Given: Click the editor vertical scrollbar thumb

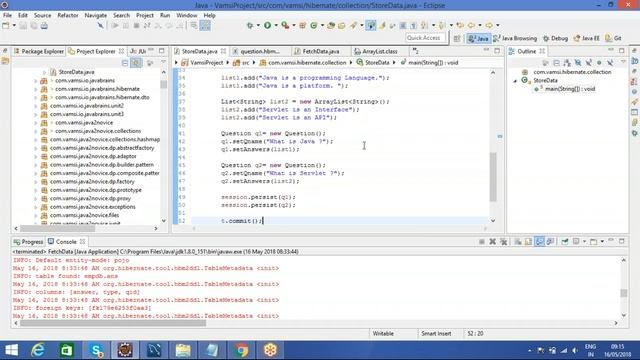Looking at the screenshot, I should coord(493,177).
